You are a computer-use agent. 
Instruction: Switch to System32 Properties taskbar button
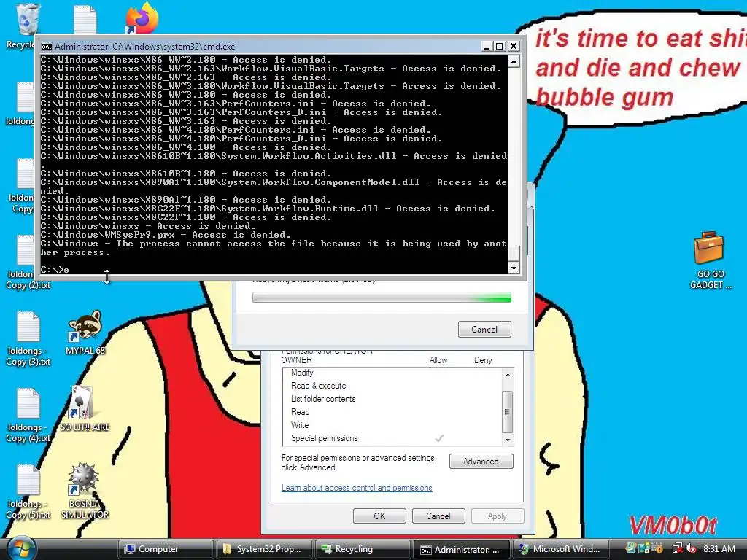coord(264,549)
